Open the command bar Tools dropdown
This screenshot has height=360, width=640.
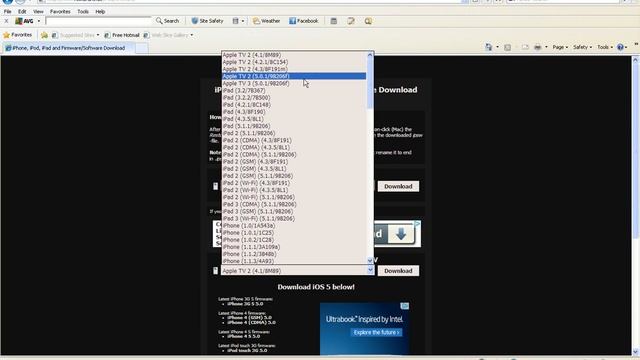[x=605, y=47]
